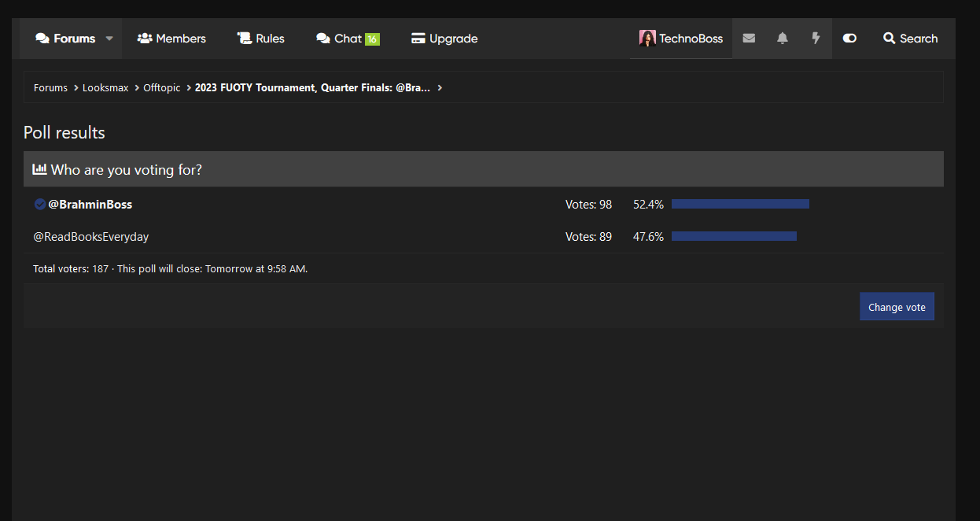
Task: Click the chevron after the thread title breadcrumb
Action: click(x=440, y=88)
